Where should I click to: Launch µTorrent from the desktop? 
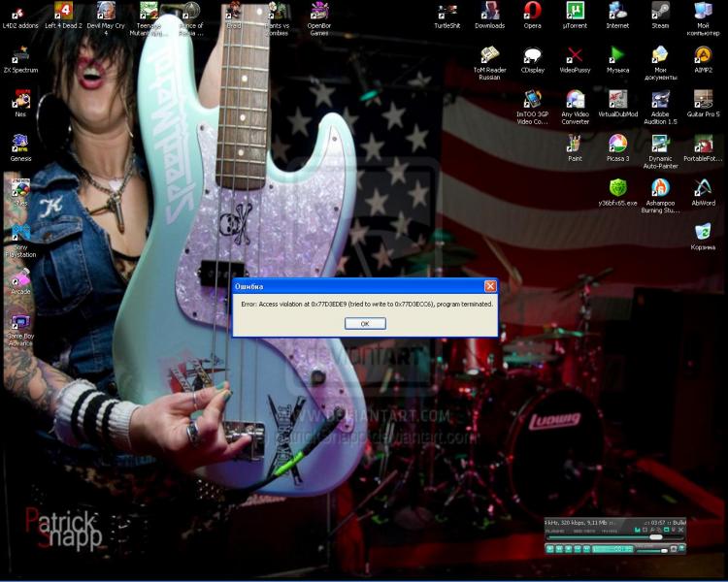(575, 11)
